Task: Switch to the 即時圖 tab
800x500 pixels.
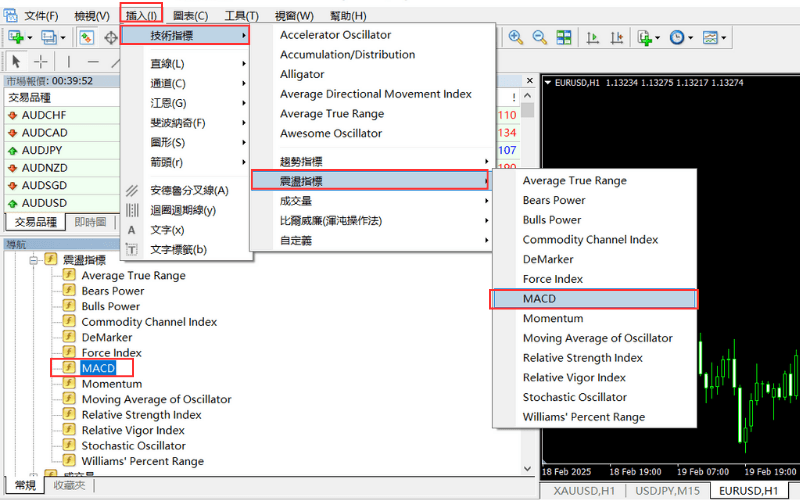Action: (x=90, y=222)
